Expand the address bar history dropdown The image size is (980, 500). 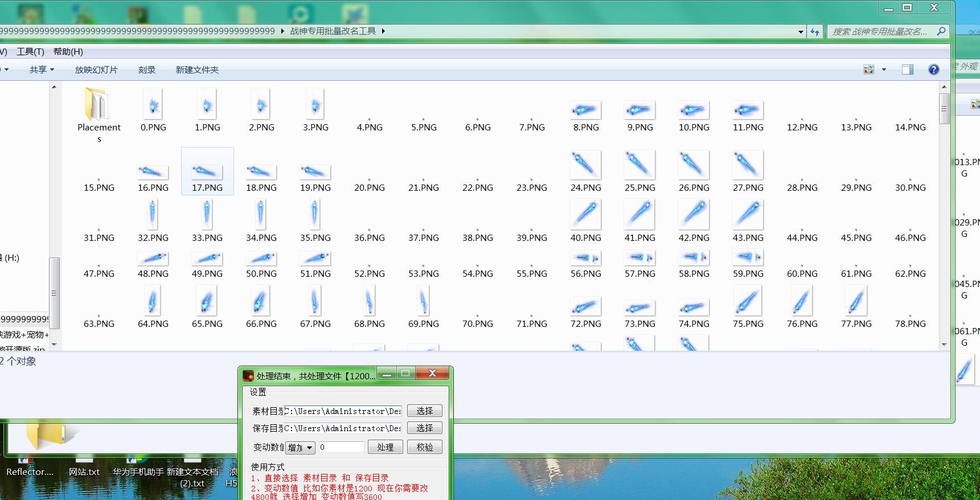pyautogui.click(x=801, y=32)
